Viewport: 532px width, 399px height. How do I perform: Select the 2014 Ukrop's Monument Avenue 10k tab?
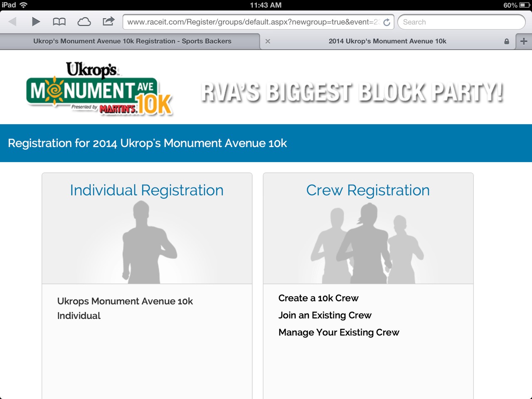(x=387, y=41)
